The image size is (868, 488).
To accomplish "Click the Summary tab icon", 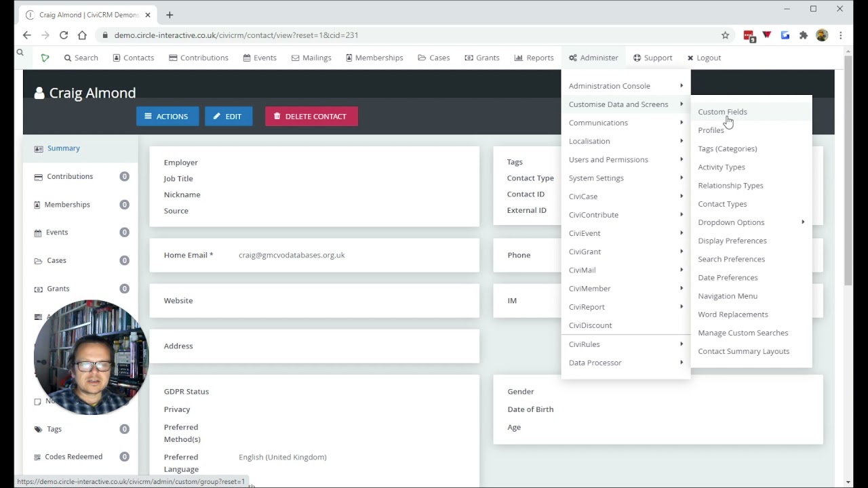I will pyautogui.click(x=38, y=148).
